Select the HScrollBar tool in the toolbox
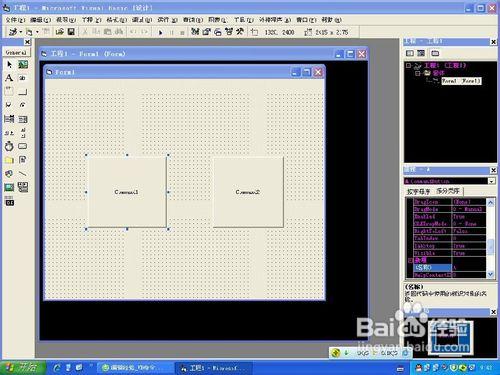The image size is (500, 375). (9, 133)
